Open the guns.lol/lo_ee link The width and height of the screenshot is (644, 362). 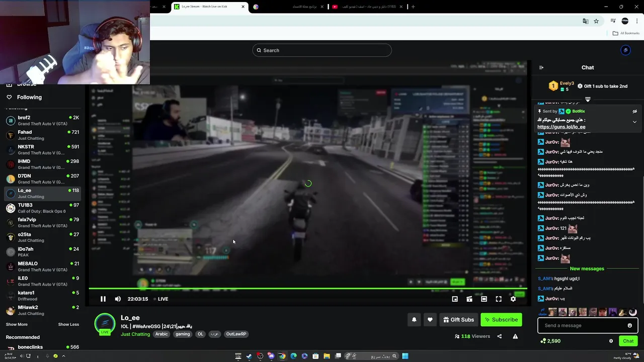pos(561,127)
